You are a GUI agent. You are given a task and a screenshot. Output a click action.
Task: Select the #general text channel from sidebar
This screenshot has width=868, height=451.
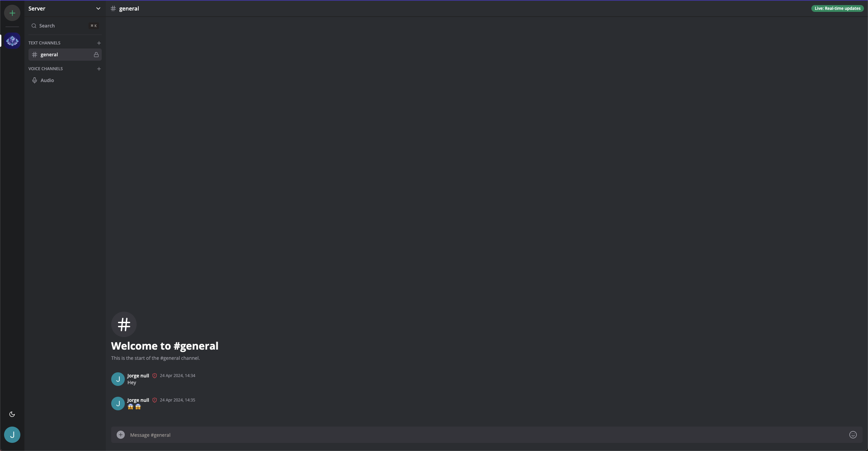[x=65, y=54]
